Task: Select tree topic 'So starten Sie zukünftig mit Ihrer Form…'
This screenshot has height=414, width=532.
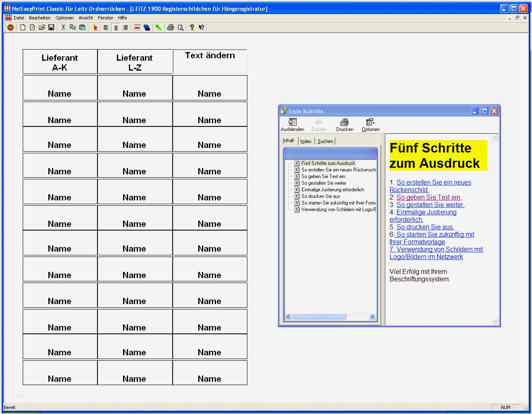Action: [339, 203]
